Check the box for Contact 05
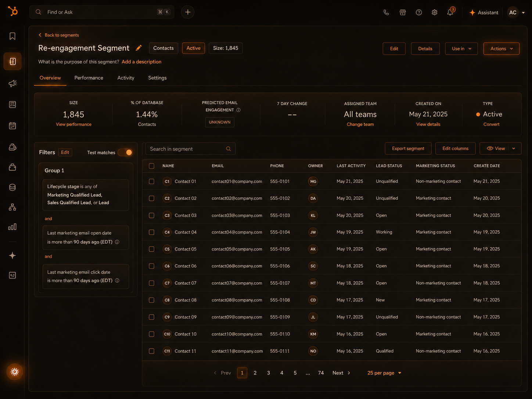532x399 pixels. click(x=151, y=249)
